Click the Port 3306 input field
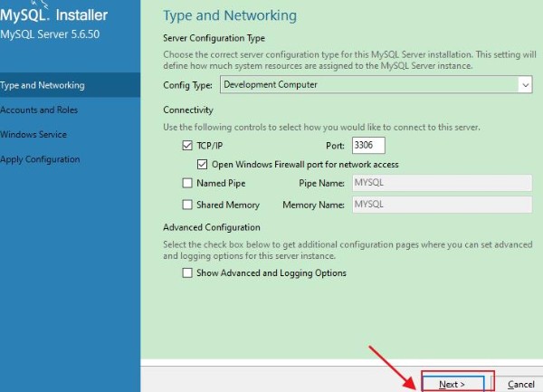 point(368,145)
